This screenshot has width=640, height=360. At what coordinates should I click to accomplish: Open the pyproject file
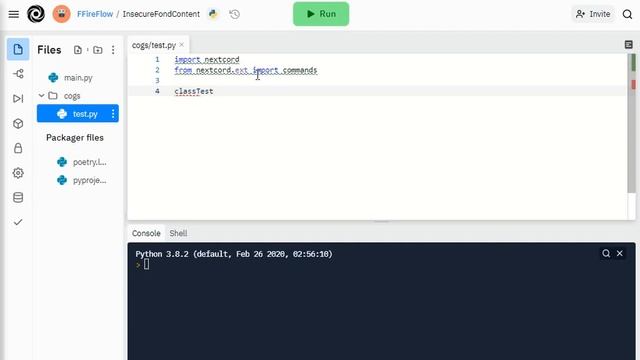82,180
